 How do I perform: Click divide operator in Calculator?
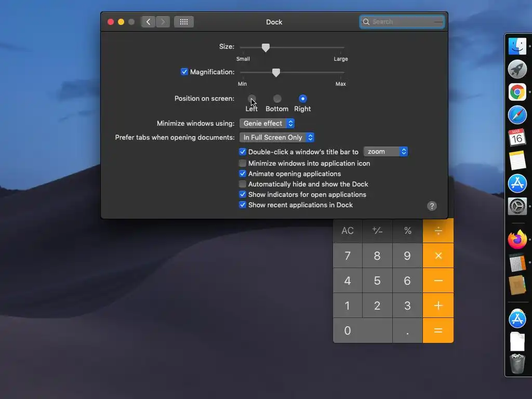tap(438, 231)
